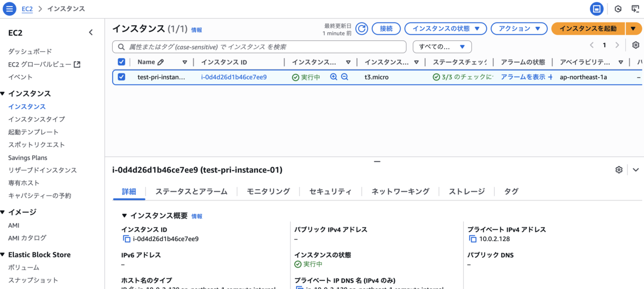Click t3.micro instance type cell
644x289 pixels.
pyautogui.click(x=377, y=77)
